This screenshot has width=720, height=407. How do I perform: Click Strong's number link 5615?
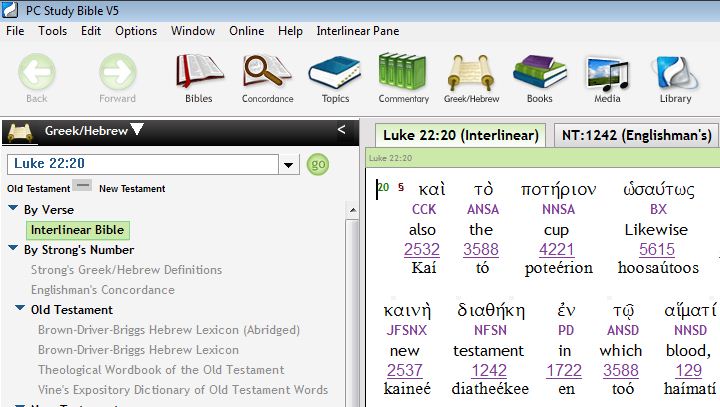coord(657,249)
